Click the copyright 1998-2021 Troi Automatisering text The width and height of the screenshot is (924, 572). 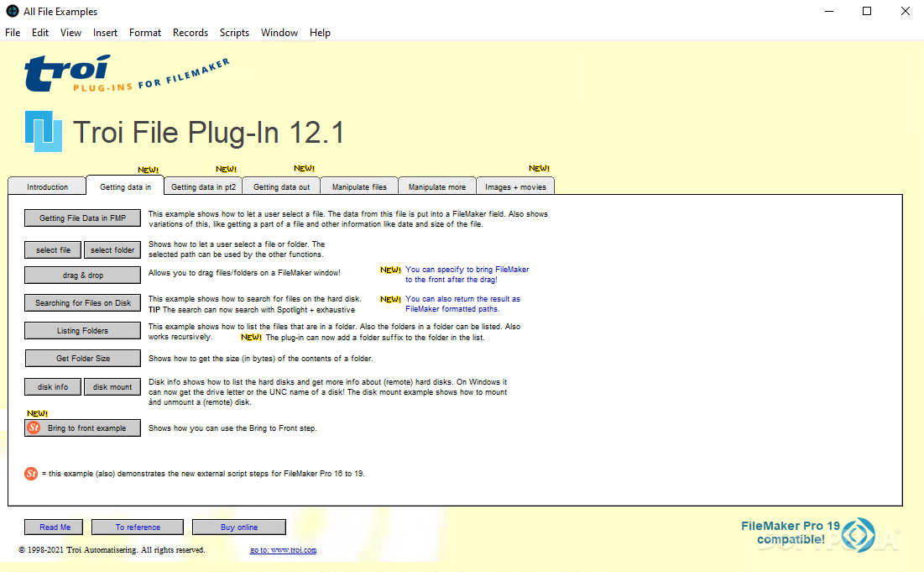click(x=112, y=549)
